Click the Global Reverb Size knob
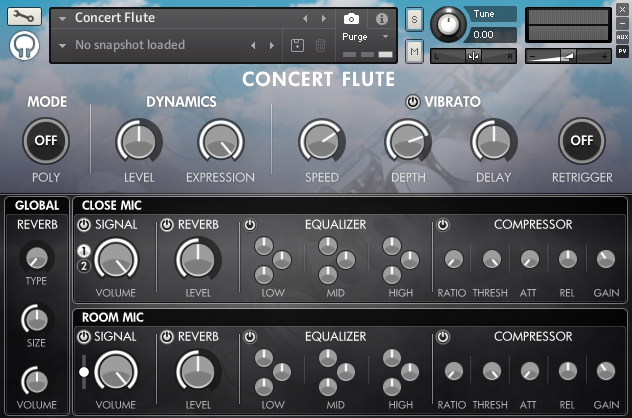The height and width of the screenshot is (418, 632). [x=36, y=320]
